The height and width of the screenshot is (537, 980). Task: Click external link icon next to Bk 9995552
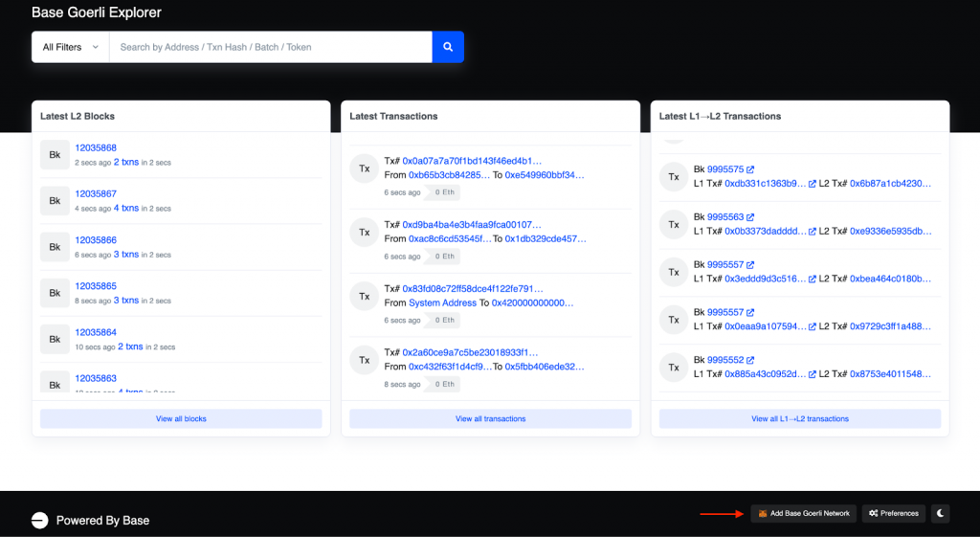tap(750, 360)
